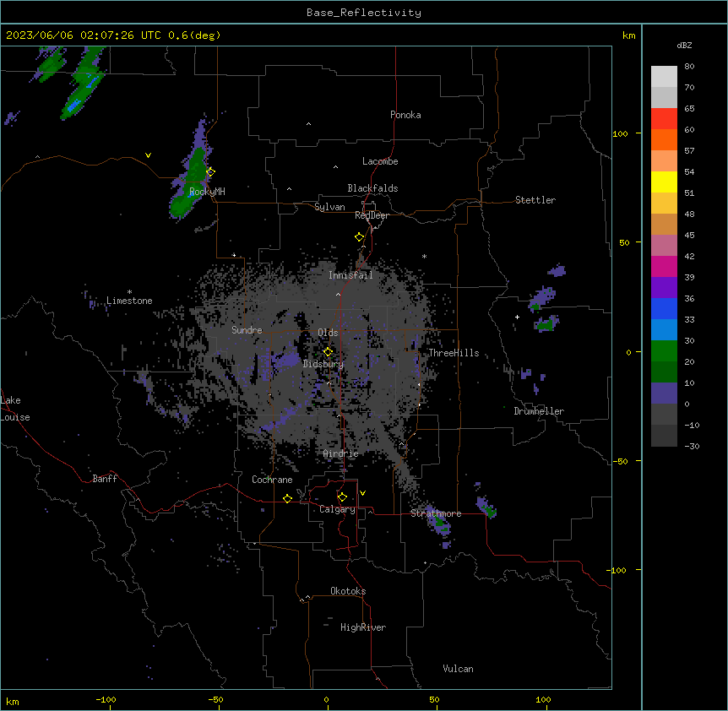Click the Okotoks town label
This screenshot has height=711, width=728.
pos(348,591)
